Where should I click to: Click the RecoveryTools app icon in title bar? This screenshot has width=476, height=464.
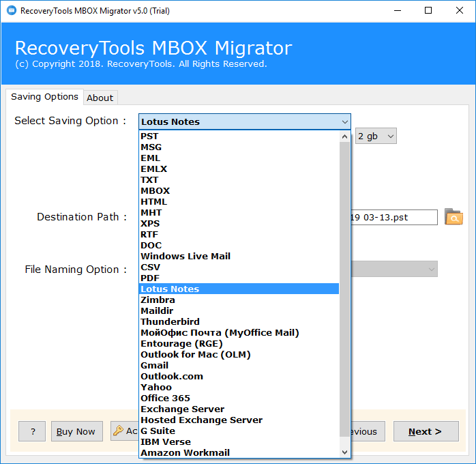point(12,11)
